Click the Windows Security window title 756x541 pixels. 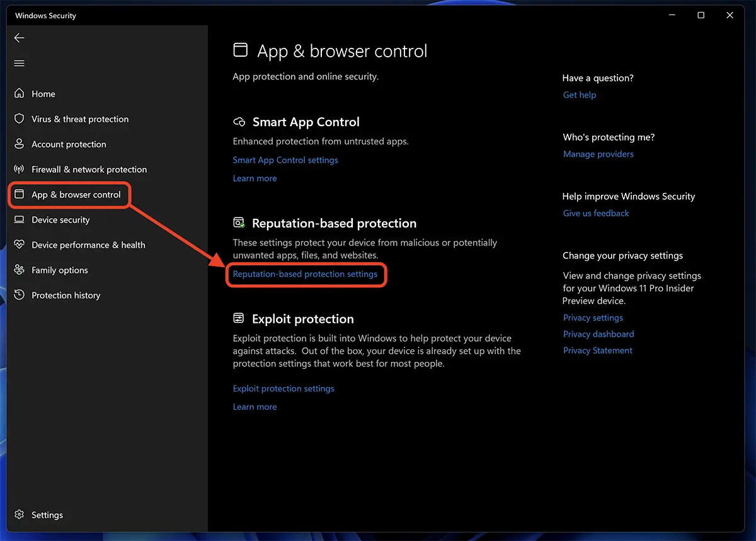pyautogui.click(x=45, y=16)
